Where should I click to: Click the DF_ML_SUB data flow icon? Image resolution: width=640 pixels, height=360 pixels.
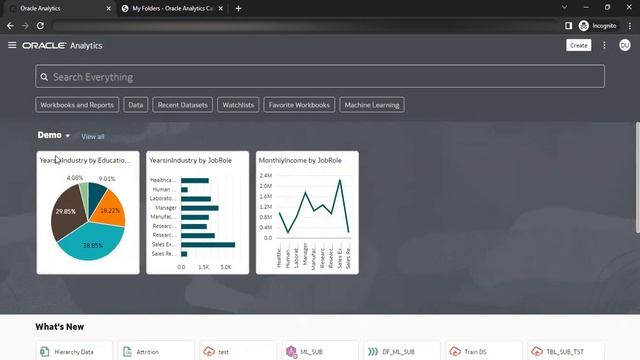click(373, 351)
